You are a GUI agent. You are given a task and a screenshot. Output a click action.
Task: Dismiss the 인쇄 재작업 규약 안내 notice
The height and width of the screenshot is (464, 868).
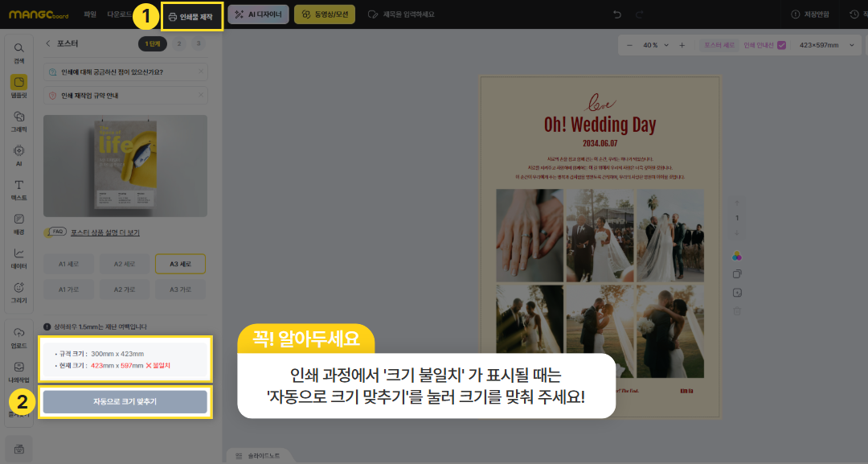201,95
